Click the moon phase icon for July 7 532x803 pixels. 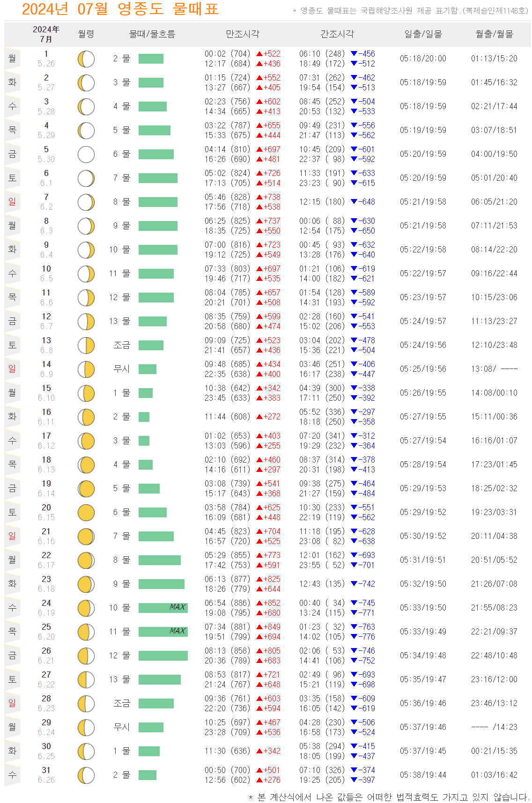coord(86,202)
